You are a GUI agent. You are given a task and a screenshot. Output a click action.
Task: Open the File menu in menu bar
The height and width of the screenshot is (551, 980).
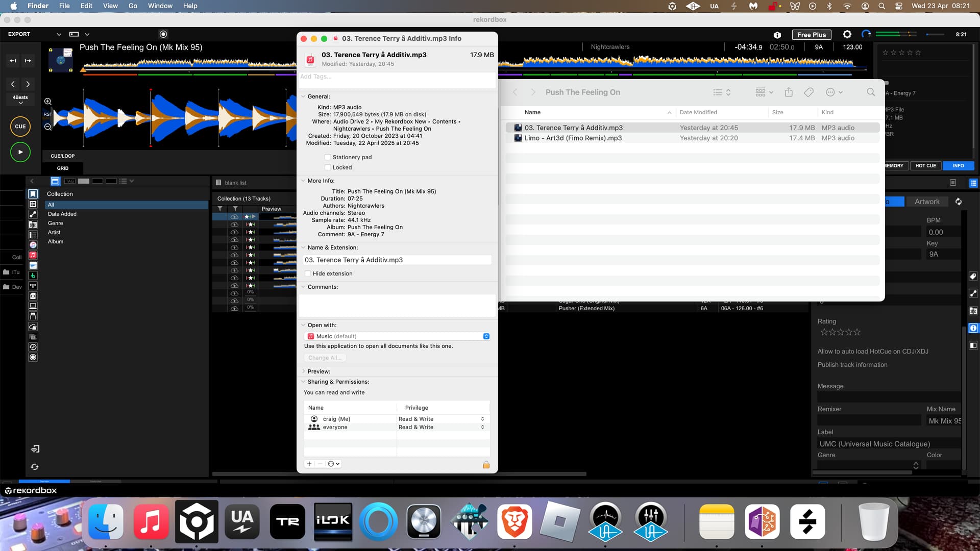64,6
